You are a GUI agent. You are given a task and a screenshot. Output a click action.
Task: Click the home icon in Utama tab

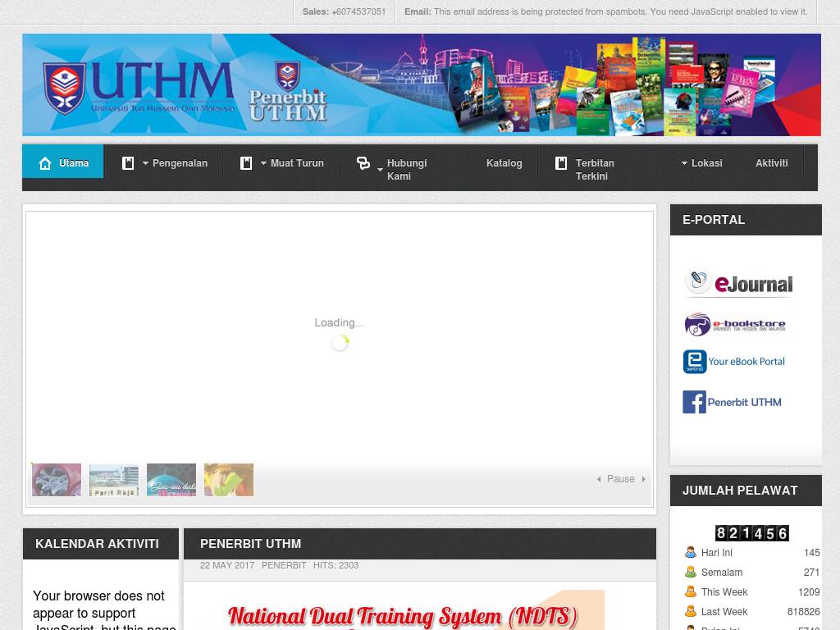45,163
